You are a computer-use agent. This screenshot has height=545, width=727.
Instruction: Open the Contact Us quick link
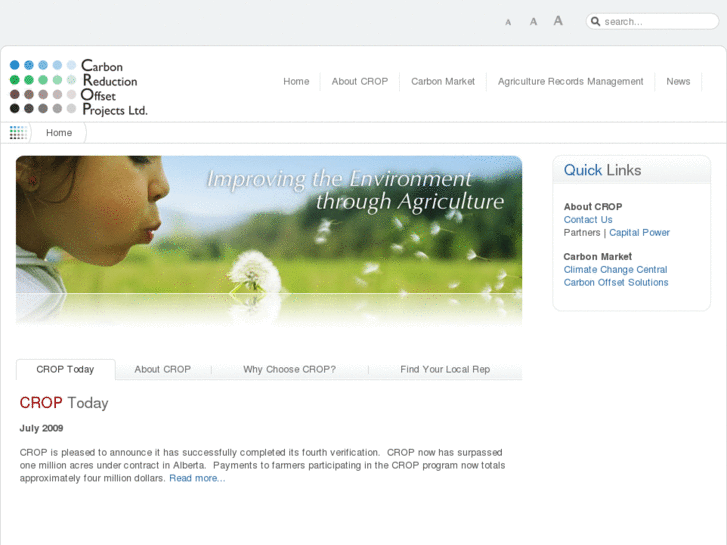click(x=588, y=220)
